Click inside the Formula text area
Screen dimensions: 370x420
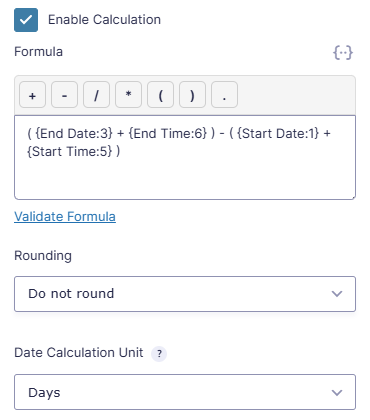185,157
